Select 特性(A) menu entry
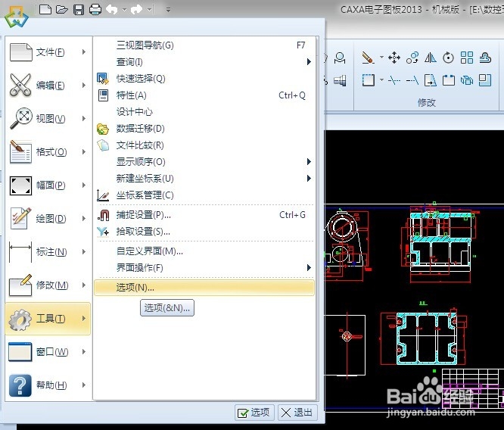The width and height of the screenshot is (504, 430). [x=204, y=95]
